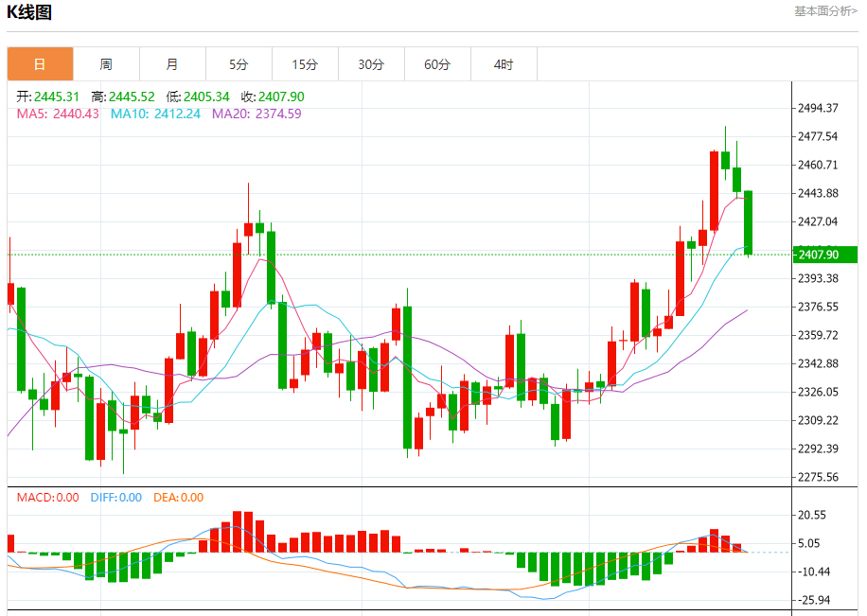
Task: Click the 2443.88 price axis label
Action: point(818,194)
